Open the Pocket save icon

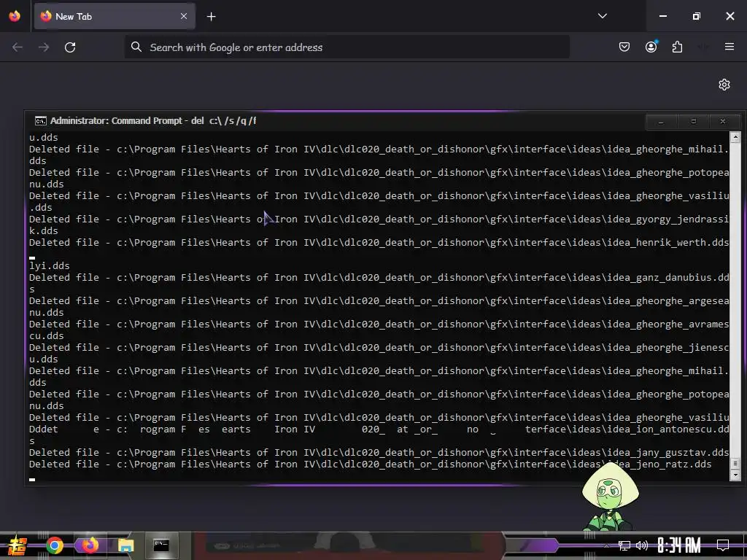(x=624, y=47)
